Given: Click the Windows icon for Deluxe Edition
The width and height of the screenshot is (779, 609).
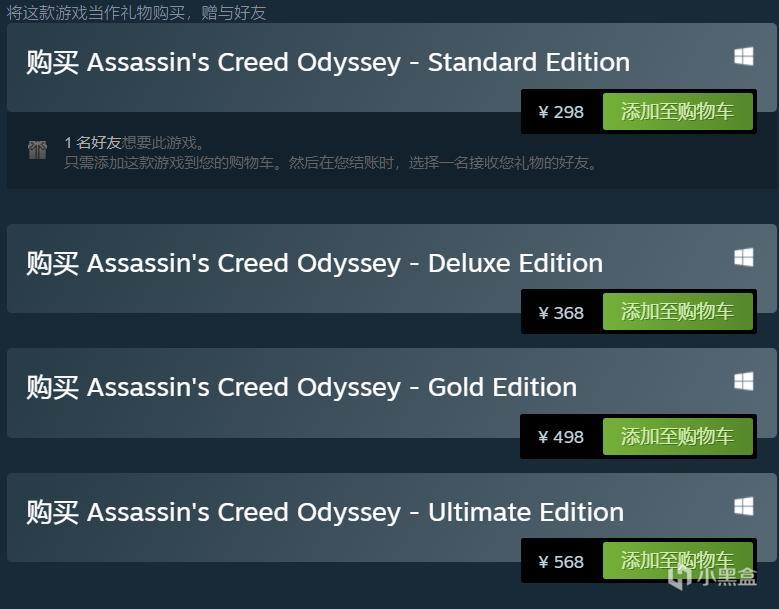Looking at the screenshot, I should click(x=744, y=257).
